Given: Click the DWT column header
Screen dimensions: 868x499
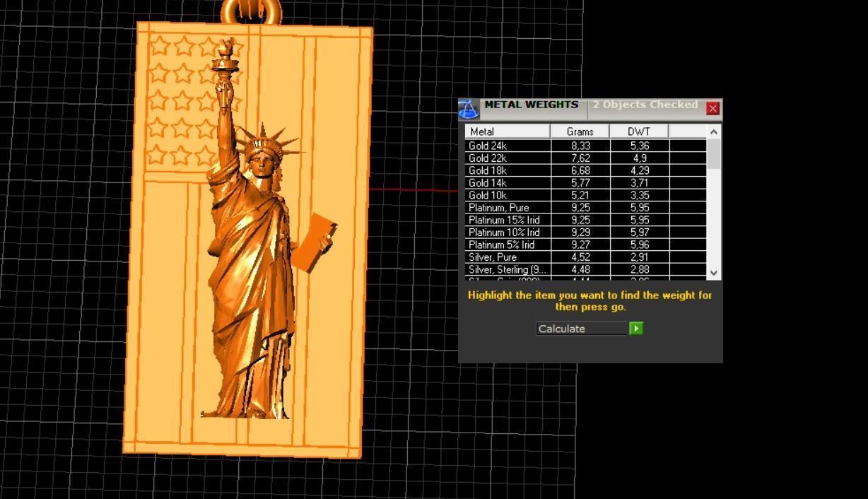Looking at the screenshot, I should [x=639, y=131].
